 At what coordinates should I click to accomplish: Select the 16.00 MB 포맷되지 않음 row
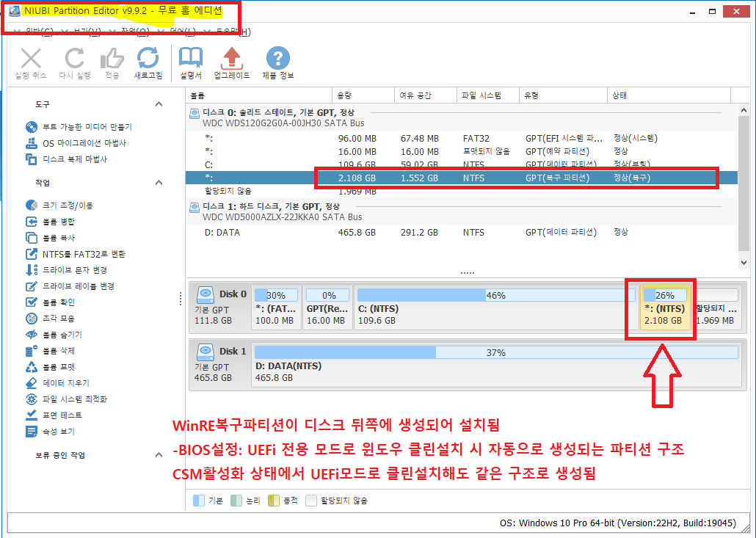tap(462, 151)
